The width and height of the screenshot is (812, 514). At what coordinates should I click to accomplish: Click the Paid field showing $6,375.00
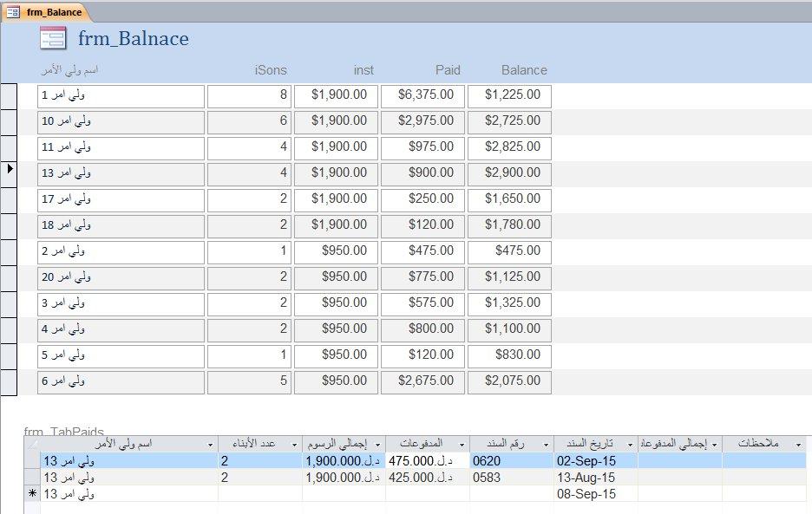tap(422, 96)
